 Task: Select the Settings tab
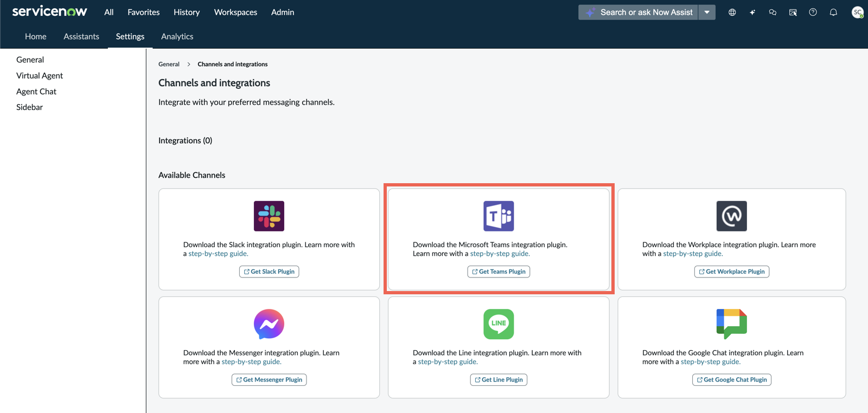coord(130,36)
